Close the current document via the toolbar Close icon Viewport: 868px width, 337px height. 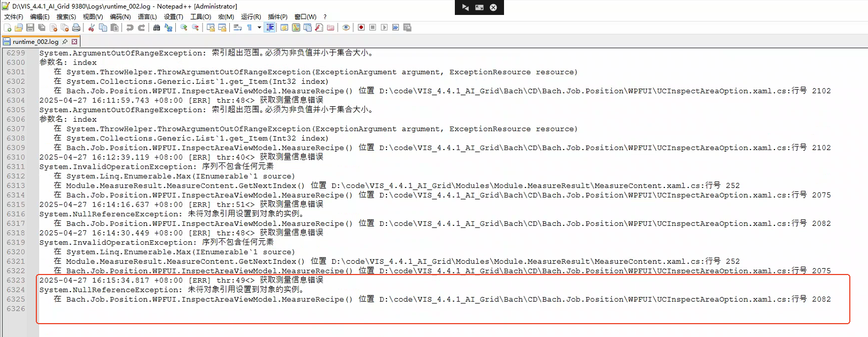[x=53, y=27]
